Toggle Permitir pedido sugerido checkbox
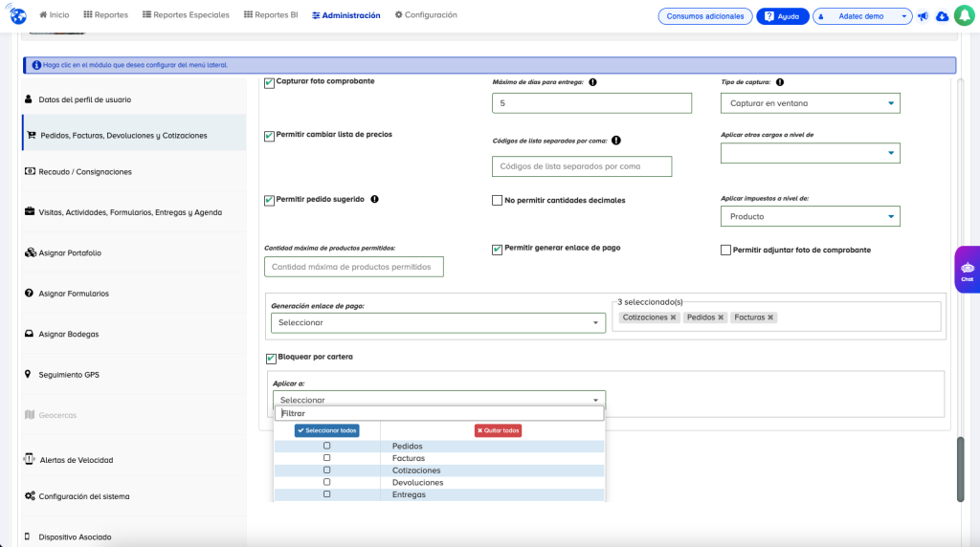The height and width of the screenshot is (547, 980). click(x=269, y=200)
